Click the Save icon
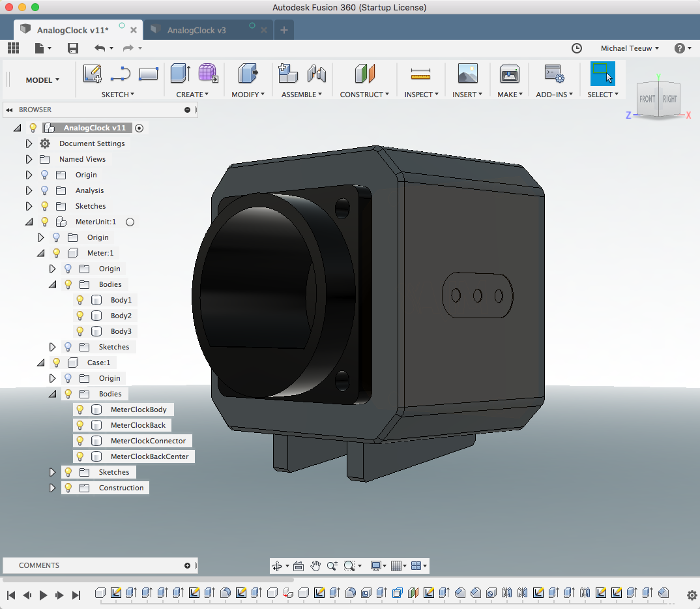Image resolution: width=700 pixels, height=609 pixels. (73, 48)
